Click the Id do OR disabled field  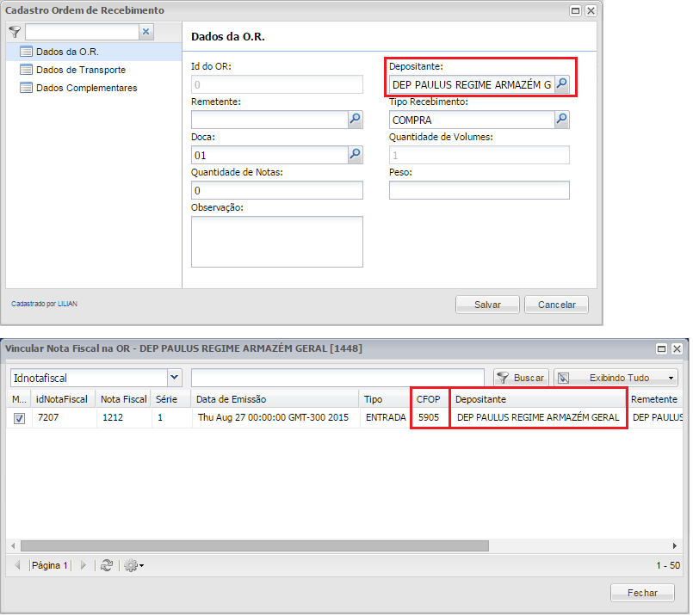[x=277, y=84]
